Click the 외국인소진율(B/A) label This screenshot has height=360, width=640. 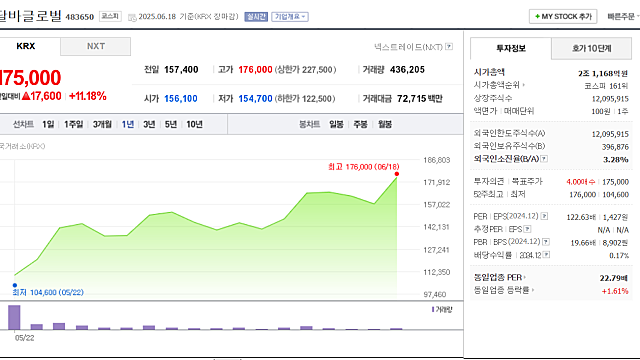pos(506,159)
